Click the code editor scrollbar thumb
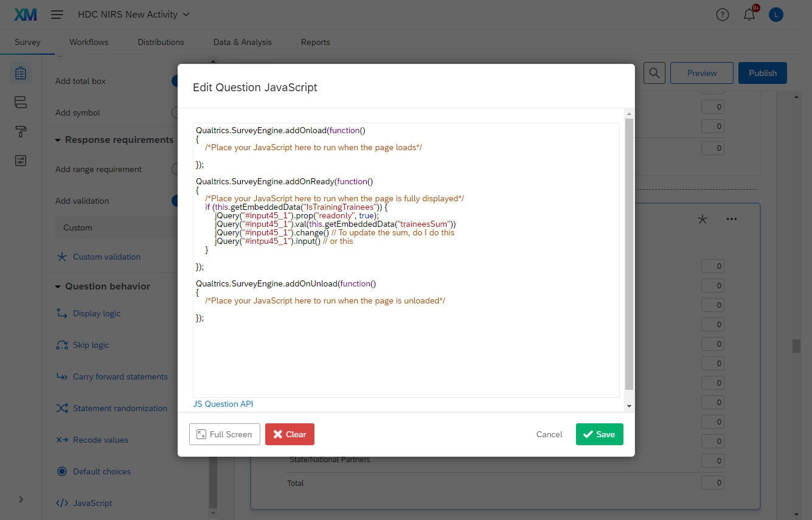This screenshot has height=520, width=812. [629, 254]
